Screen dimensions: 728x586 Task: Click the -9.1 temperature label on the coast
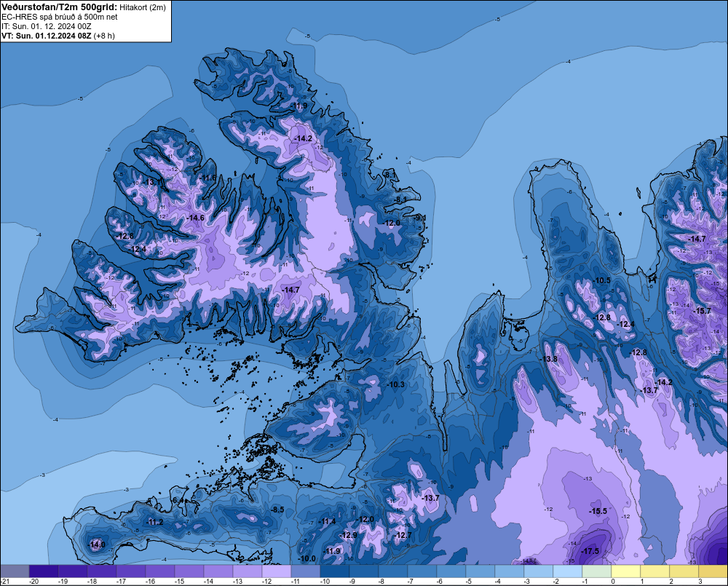coord(420,218)
